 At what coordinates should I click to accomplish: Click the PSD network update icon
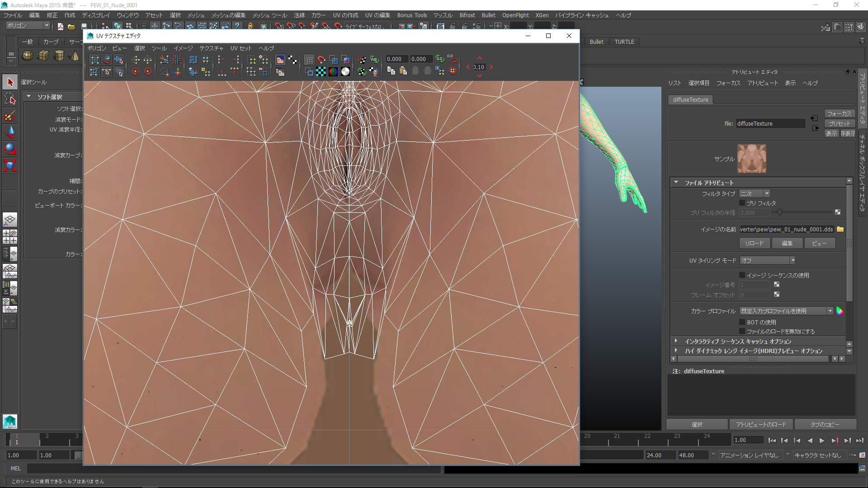click(x=374, y=60)
